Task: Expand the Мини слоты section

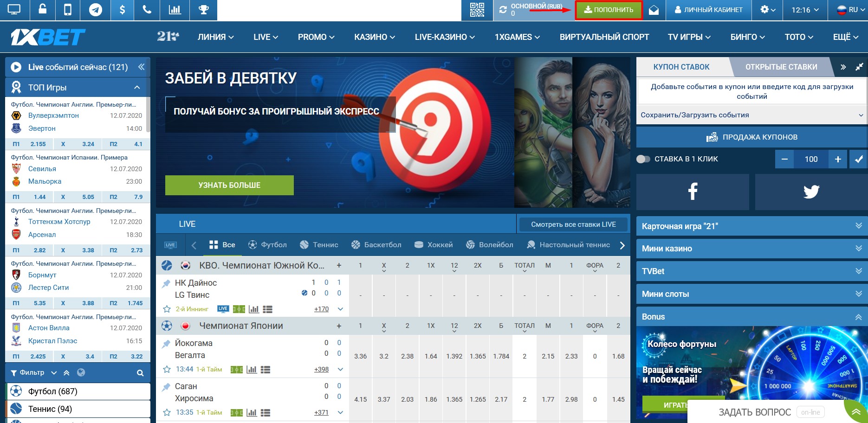Action: [x=752, y=294]
